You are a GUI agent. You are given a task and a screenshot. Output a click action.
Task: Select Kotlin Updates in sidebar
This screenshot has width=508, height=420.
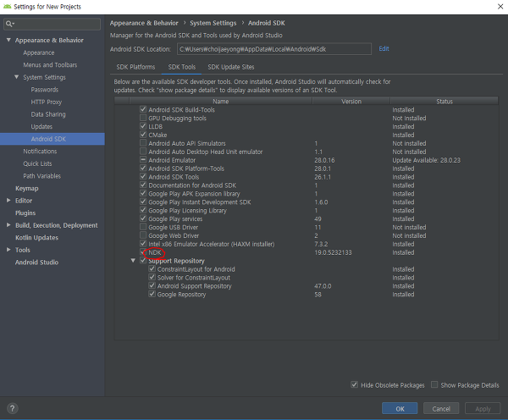(36, 237)
